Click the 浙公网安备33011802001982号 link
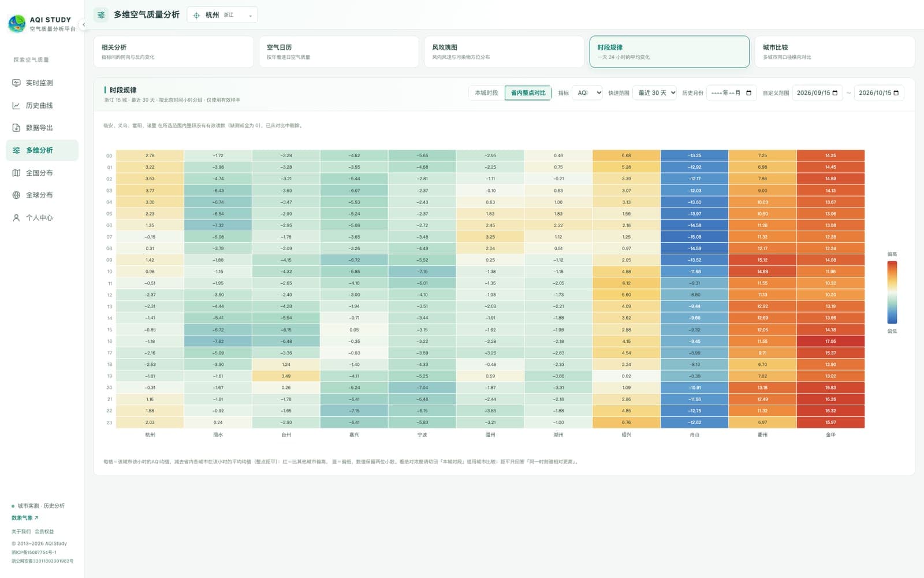 42,561
